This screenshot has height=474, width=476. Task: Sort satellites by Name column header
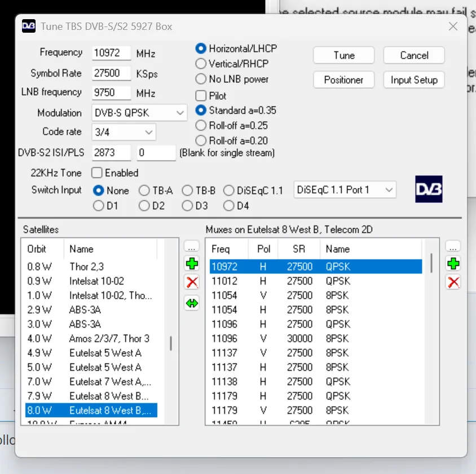tap(111, 249)
